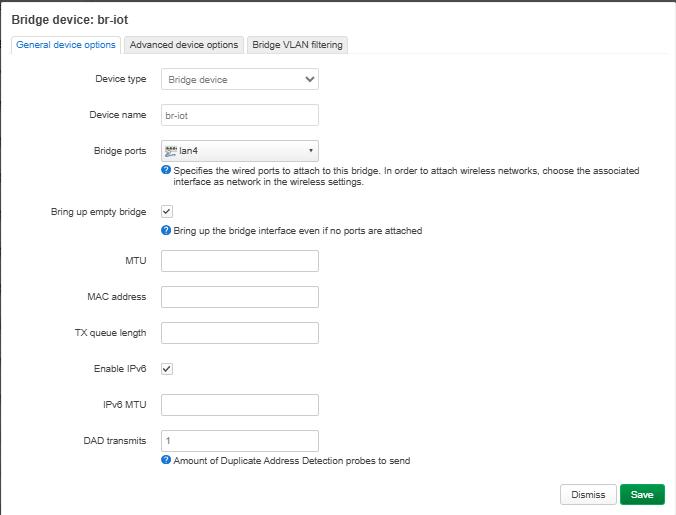Click the Bring up the bridge interface hint
This screenshot has width=676, height=515.
click(297, 231)
